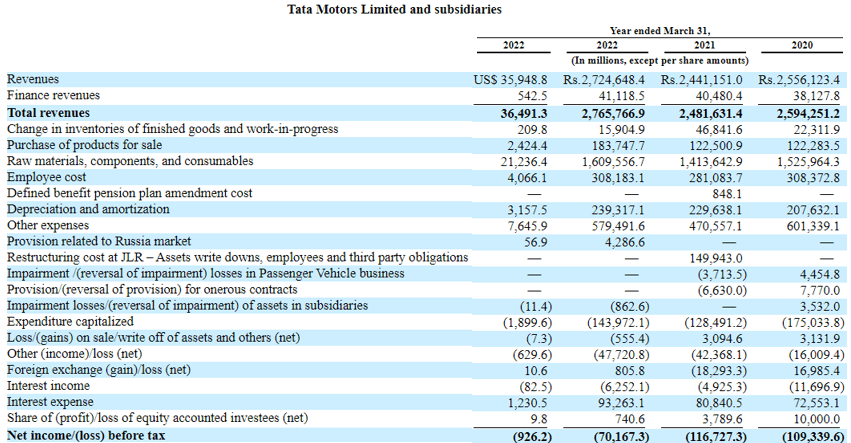This screenshot has height=443, width=851.
Task: Select the 542.5 finance revenues value
Action: [532, 96]
